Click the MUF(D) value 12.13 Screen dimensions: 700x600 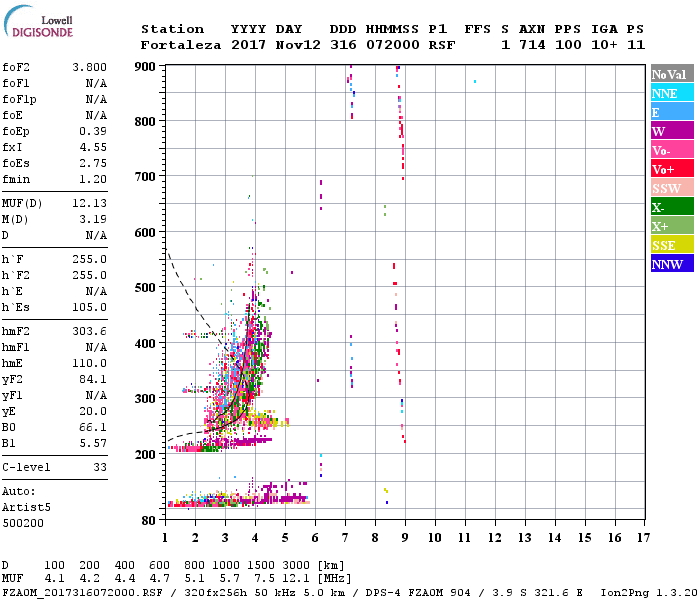(90, 203)
